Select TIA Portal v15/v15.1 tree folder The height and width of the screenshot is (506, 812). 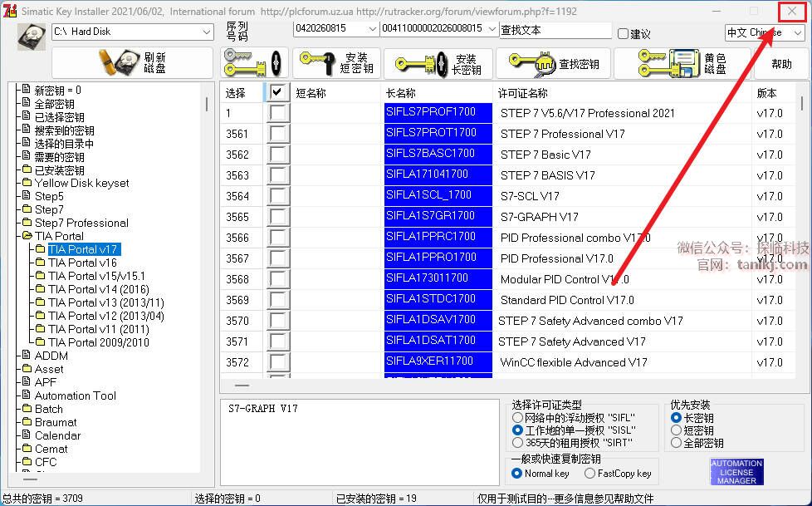click(x=96, y=276)
